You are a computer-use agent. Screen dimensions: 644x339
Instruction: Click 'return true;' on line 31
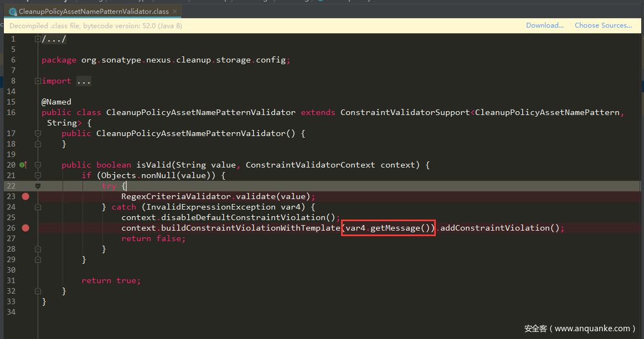tap(111, 281)
